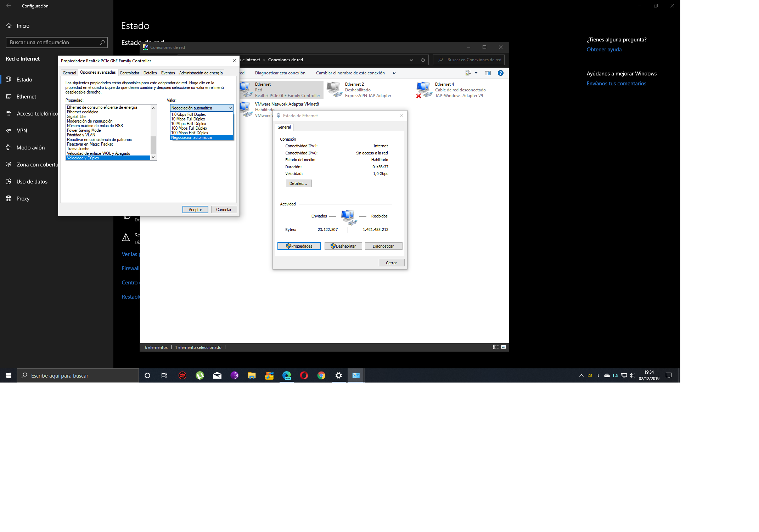Switch to the Detalles tab

tap(150, 73)
